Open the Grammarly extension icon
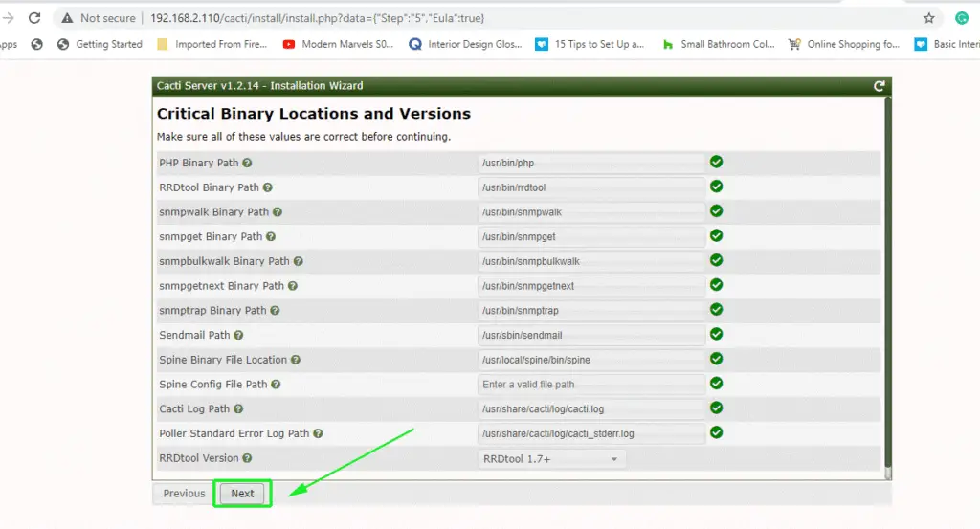 point(962,18)
